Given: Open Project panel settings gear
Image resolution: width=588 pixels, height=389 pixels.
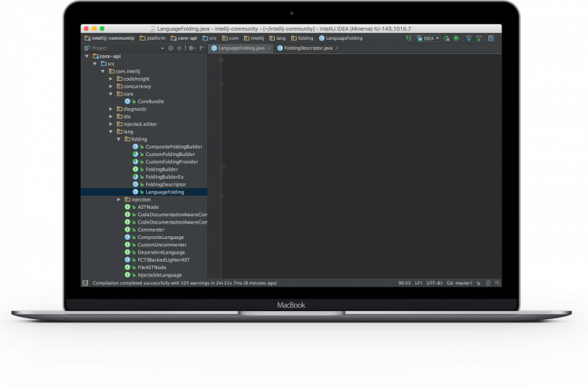Looking at the screenshot, I should tap(190, 48).
